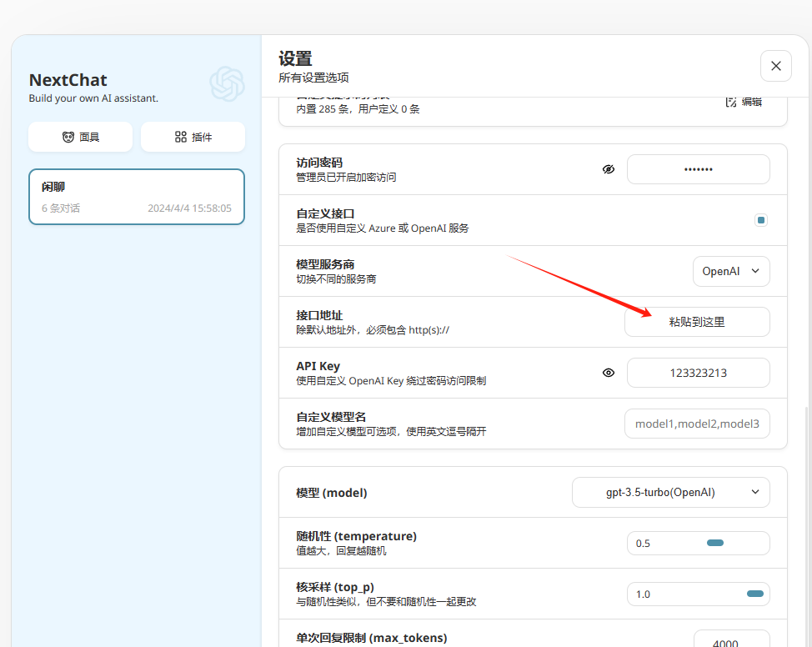Image resolution: width=812 pixels, height=647 pixels.
Task: Click the "接口地址" setting label
Action: 319,315
